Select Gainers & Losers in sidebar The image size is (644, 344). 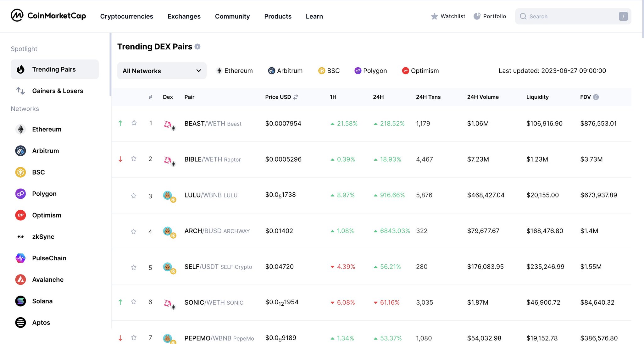coord(55,91)
